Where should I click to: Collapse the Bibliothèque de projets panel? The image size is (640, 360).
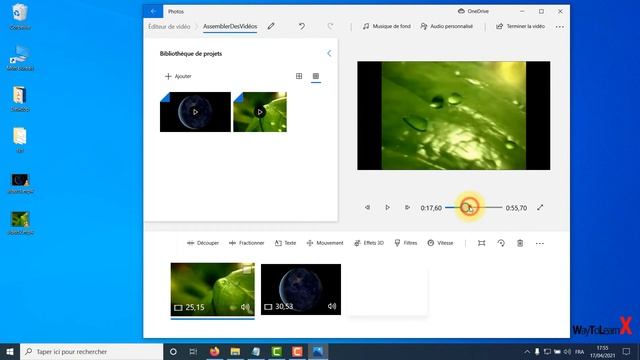[x=329, y=53]
